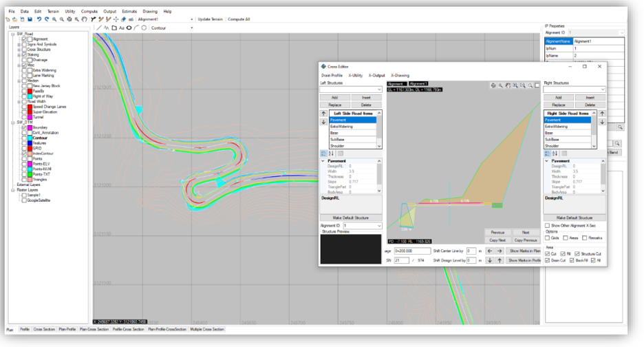Select the Pan hand tool in main toolbar
Image resolution: width=644 pixels, height=347 pixels.
[x=84, y=19]
